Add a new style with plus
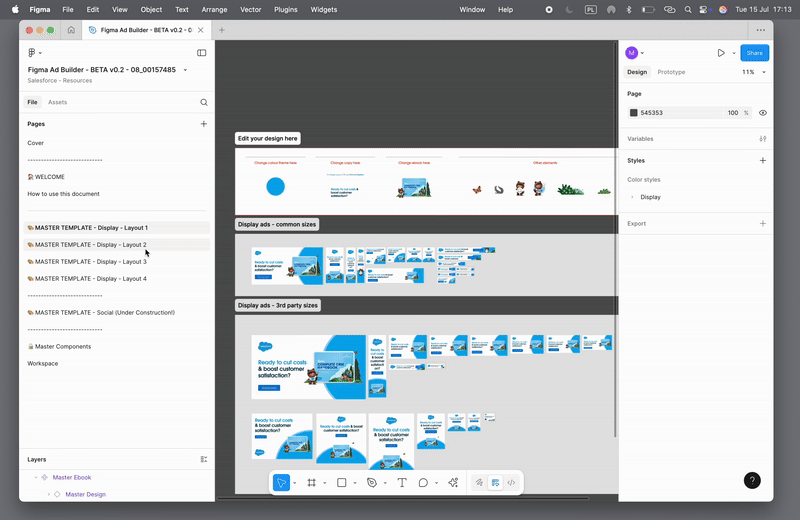The image size is (800, 520). pos(763,160)
